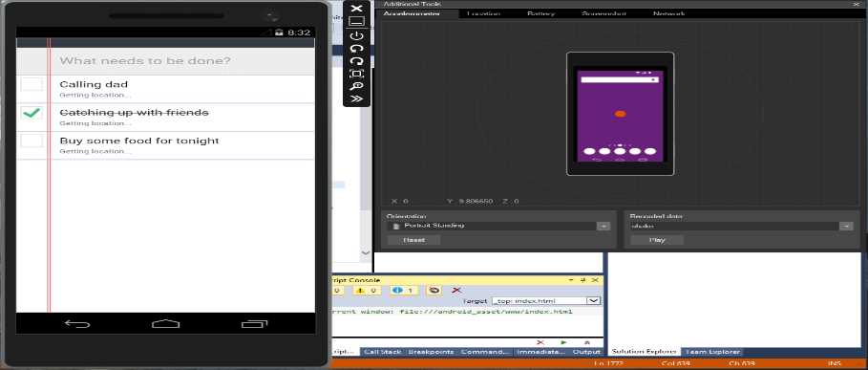Switch to the Location tab

[x=483, y=13]
